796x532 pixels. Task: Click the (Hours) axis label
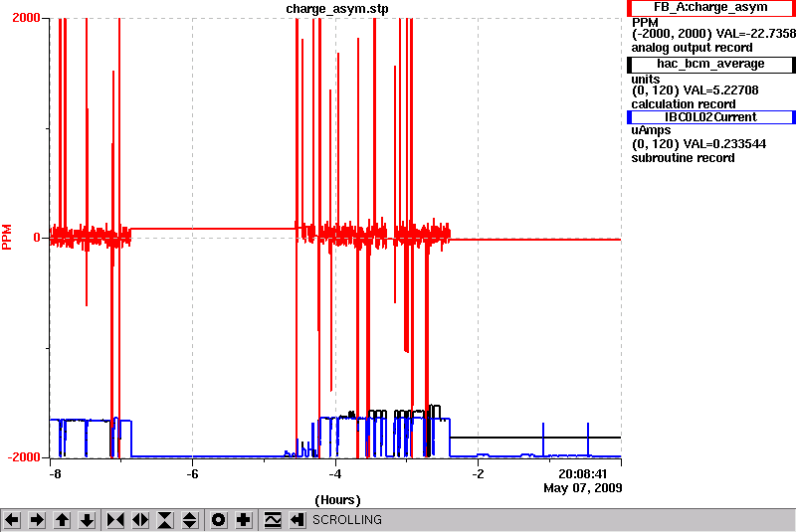tap(337, 500)
